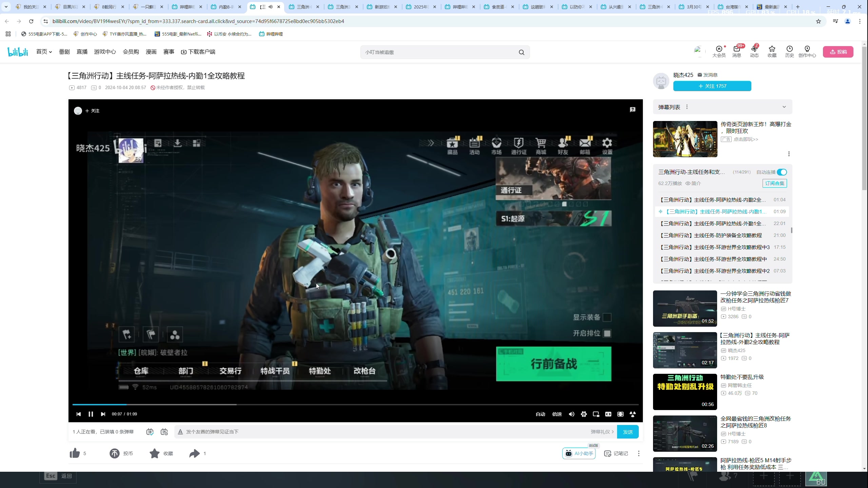Mute the video volume icon
Image resolution: width=868 pixels, height=488 pixels.
click(x=571, y=414)
